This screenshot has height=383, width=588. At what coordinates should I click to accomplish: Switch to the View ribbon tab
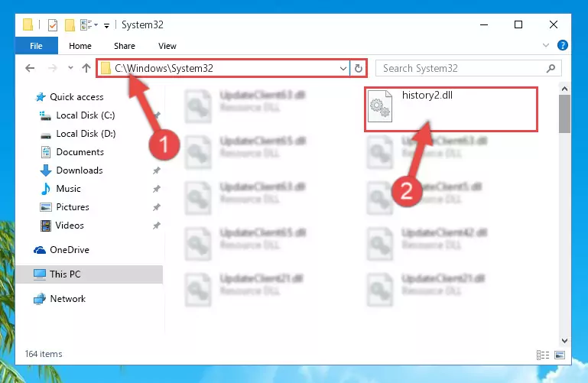tap(167, 46)
